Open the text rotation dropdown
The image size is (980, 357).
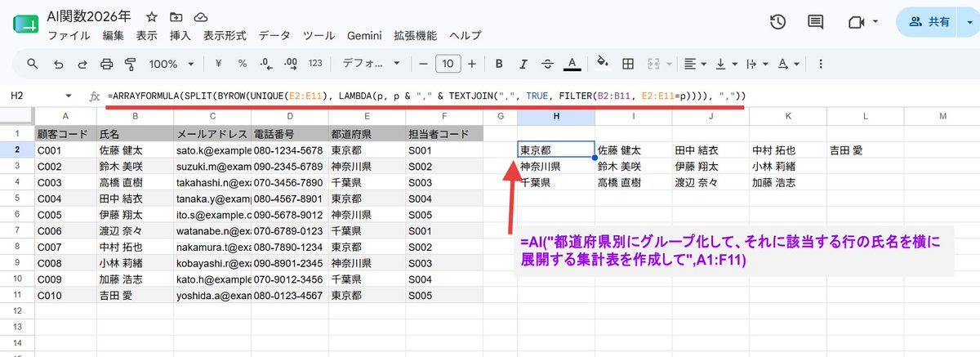787,64
